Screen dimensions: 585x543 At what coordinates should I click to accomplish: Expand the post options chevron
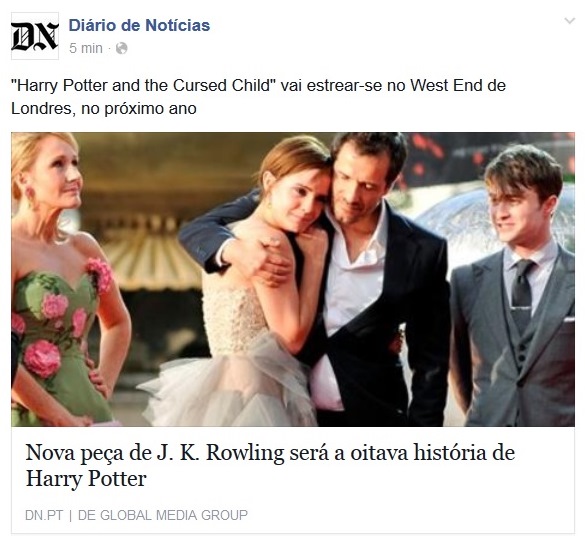(x=569, y=21)
